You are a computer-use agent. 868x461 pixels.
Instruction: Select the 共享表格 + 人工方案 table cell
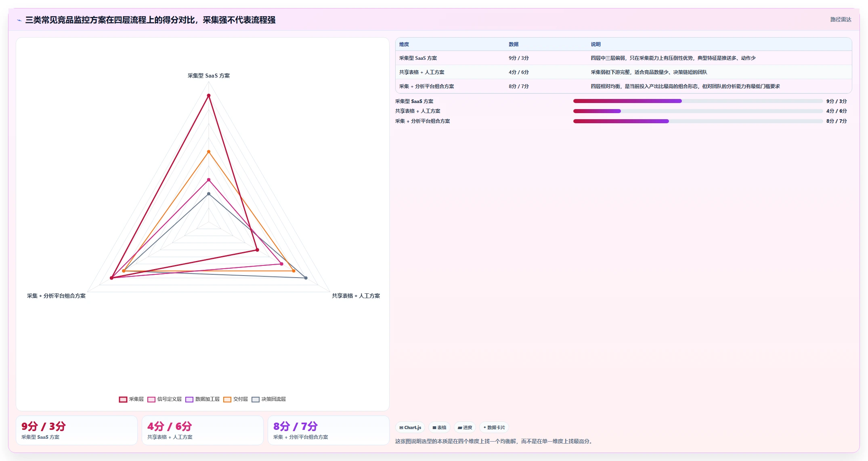point(421,72)
